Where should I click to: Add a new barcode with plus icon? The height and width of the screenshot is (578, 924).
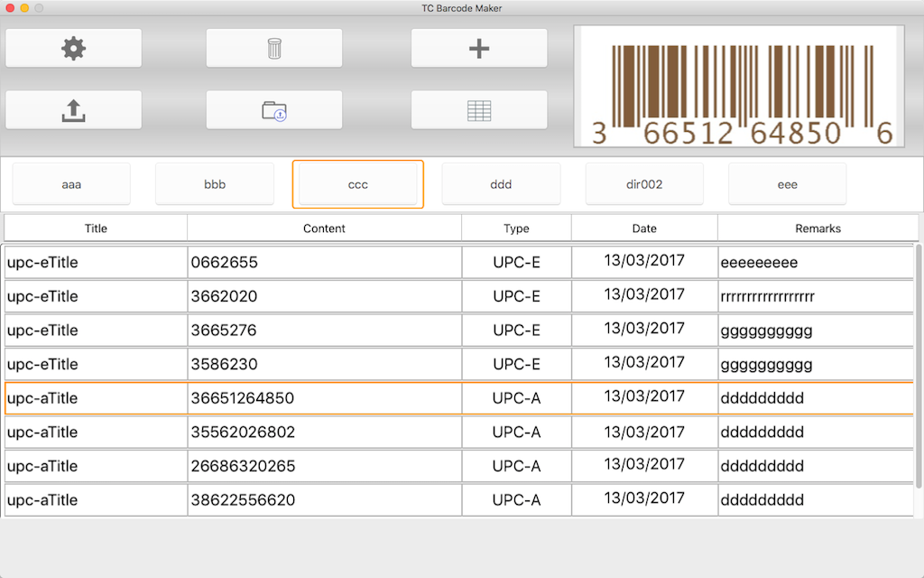(x=479, y=48)
